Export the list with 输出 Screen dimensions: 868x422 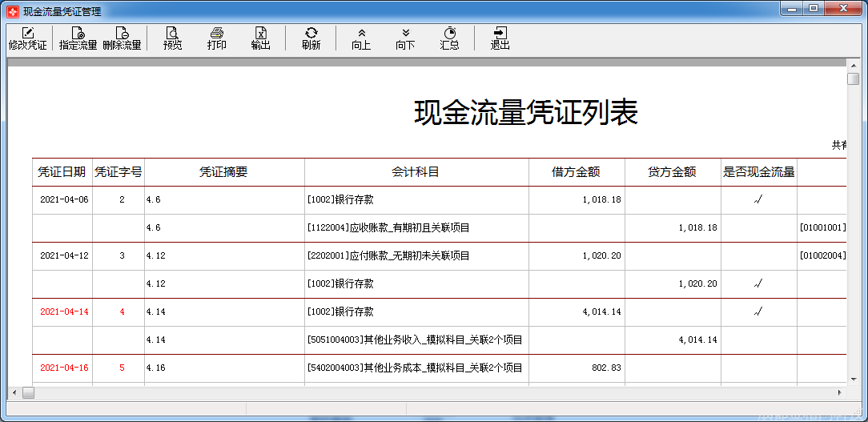[x=260, y=38]
